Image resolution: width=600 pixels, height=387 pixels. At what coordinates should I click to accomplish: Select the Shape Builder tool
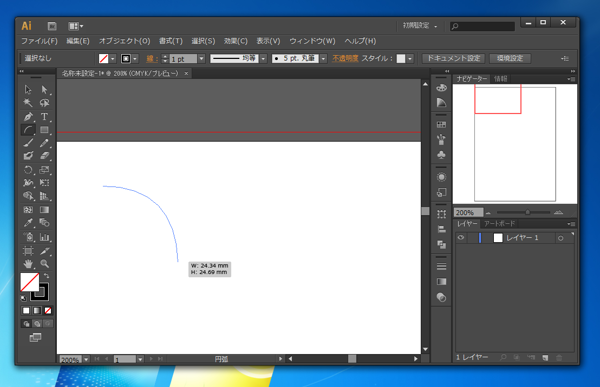(28, 196)
